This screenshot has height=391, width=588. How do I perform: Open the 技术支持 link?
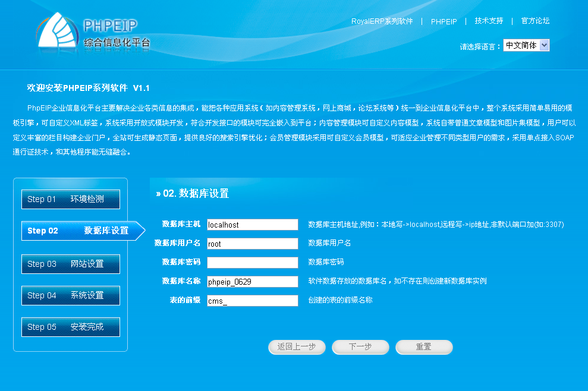tap(489, 21)
